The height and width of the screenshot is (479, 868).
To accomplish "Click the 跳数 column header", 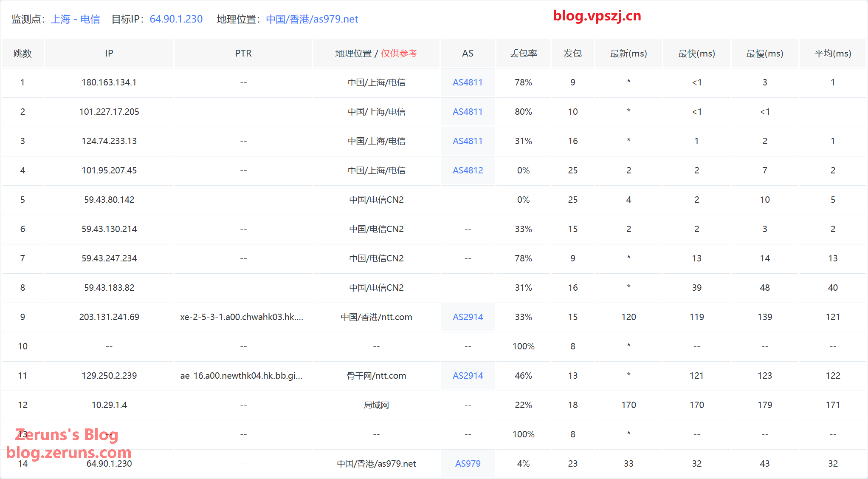I will tap(23, 54).
